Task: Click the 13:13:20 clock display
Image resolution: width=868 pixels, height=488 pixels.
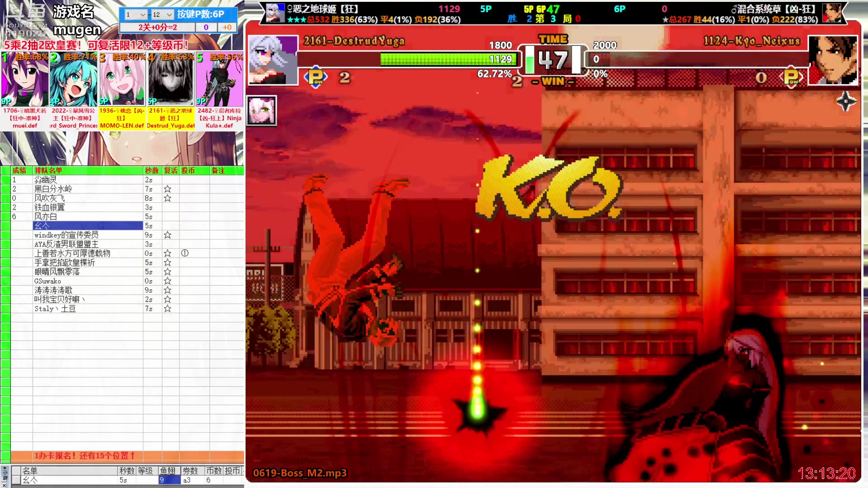Action: (x=826, y=473)
